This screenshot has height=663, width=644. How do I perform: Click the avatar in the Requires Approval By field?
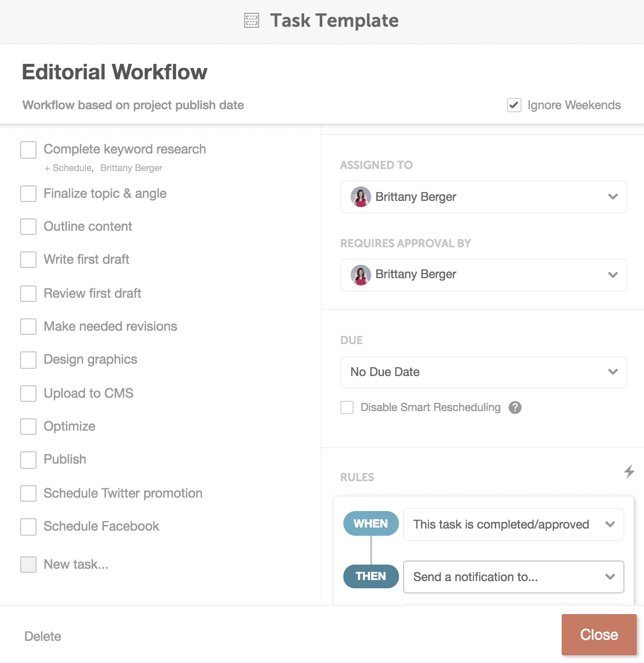[360, 275]
